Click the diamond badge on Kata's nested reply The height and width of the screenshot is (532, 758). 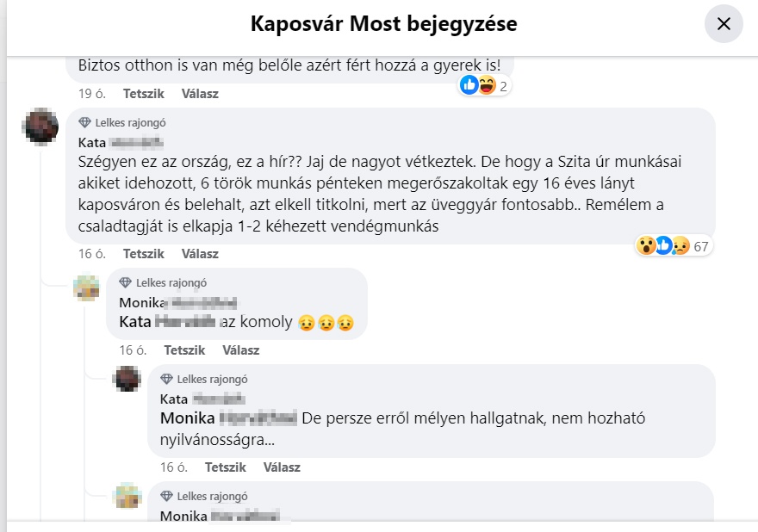[x=166, y=380]
